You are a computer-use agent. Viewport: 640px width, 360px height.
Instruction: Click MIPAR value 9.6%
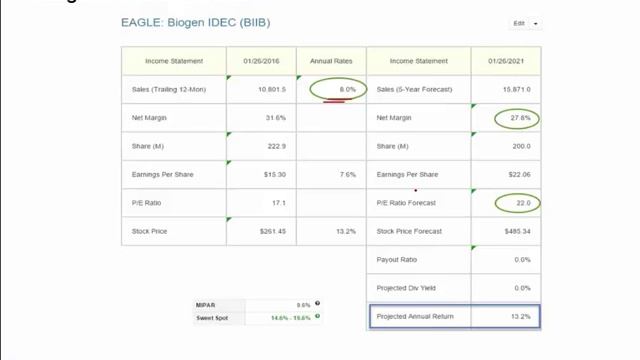point(304,305)
